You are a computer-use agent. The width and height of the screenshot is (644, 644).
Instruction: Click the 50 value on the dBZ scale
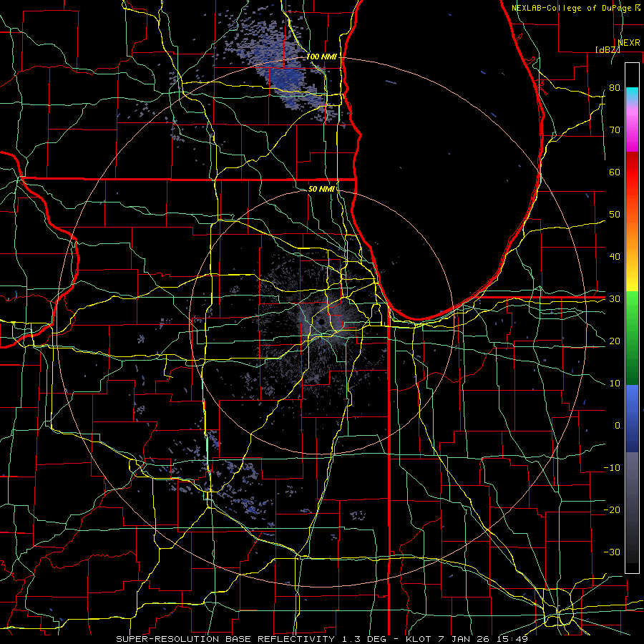615,215
